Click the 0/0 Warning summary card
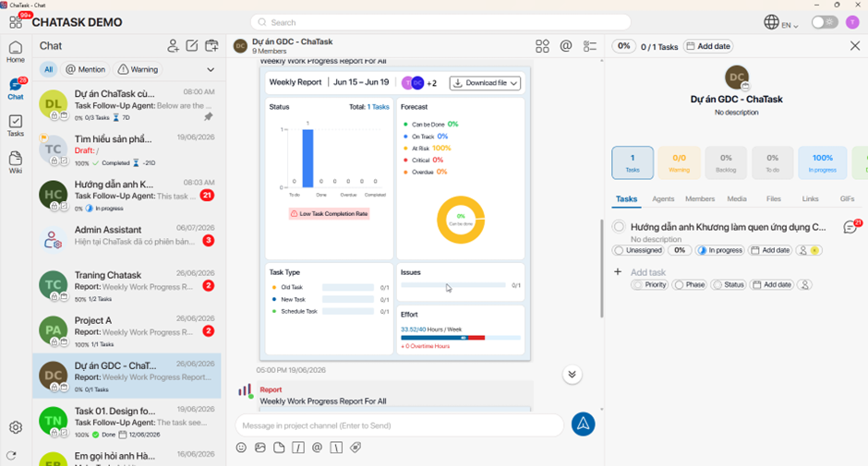This screenshot has width=868, height=466. pyautogui.click(x=680, y=162)
